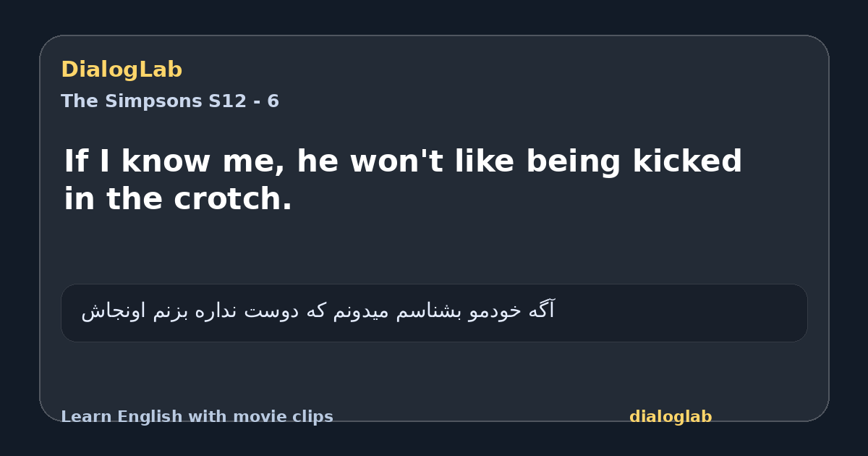Click Learn English with movie clips tagline
This screenshot has height=456, width=868.
tap(197, 417)
